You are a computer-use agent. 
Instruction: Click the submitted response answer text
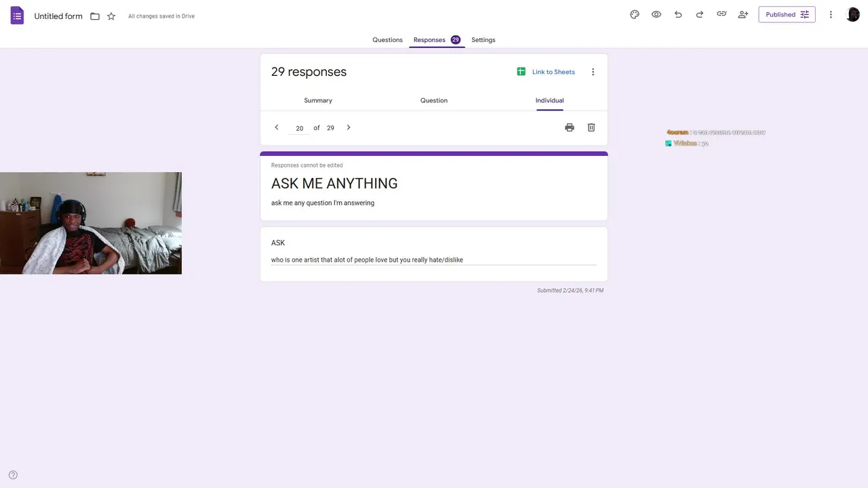pos(367,260)
